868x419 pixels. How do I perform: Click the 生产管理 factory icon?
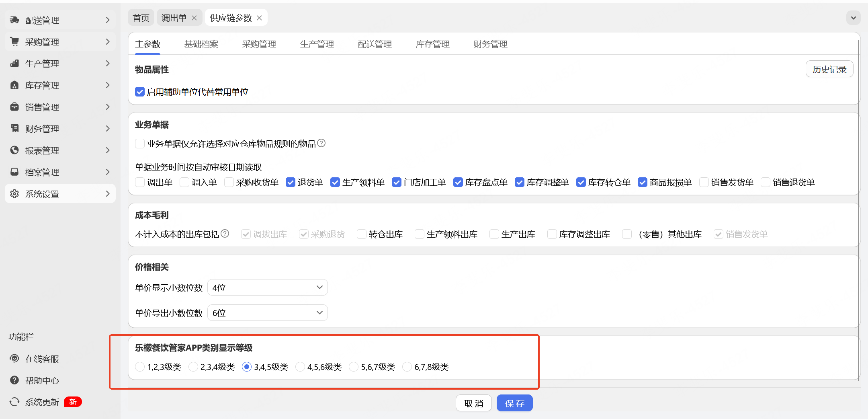(14, 63)
